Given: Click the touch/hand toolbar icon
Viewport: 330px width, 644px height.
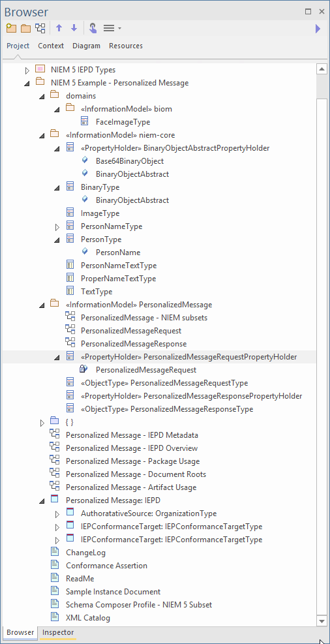Looking at the screenshot, I should 93,28.
